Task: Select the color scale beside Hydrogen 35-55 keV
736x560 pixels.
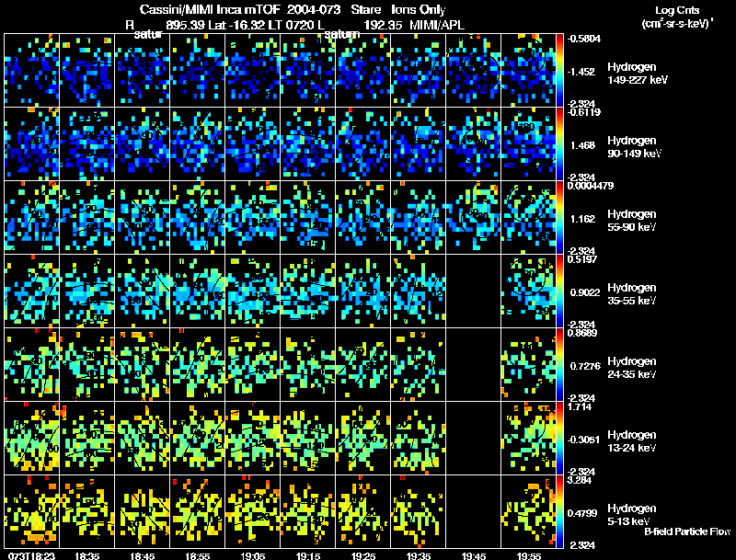Action: pos(559,291)
